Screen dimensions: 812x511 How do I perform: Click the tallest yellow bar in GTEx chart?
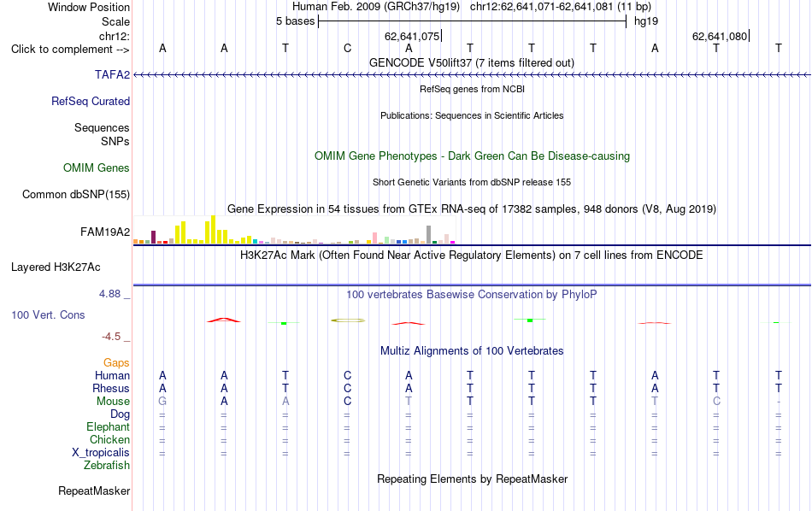[x=213, y=230]
